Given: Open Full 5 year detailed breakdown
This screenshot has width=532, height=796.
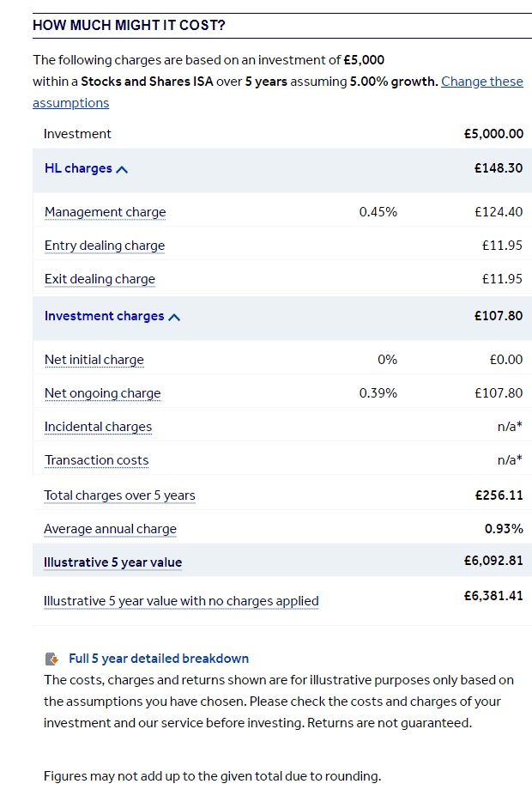Looking at the screenshot, I should click(159, 659).
